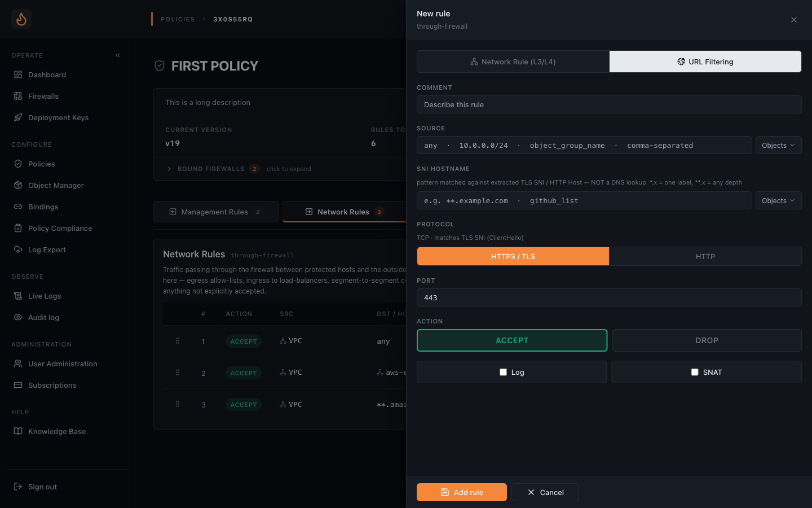Screen dimensions: 812x508
Task: Click the VPC network icon in rule 1
Action: 283,341
